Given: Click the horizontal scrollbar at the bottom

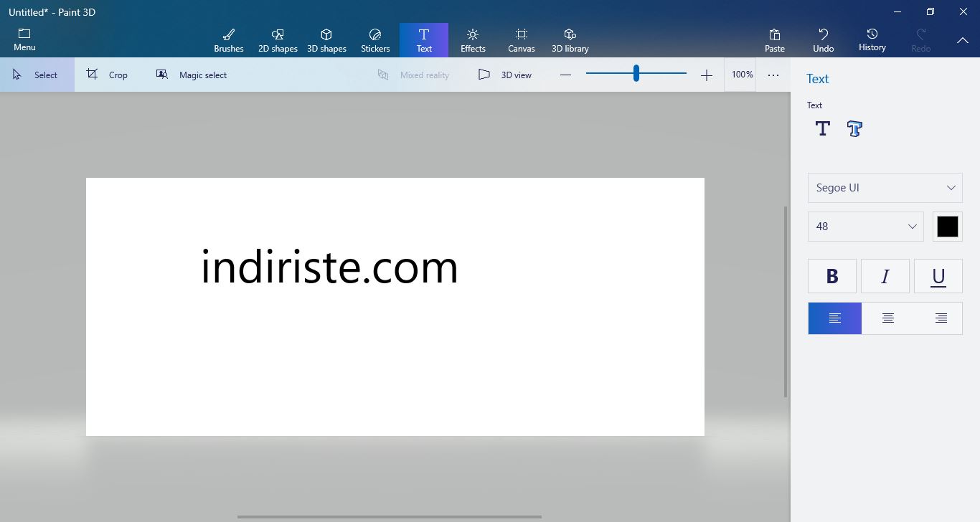Looking at the screenshot, I should pyautogui.click(x=390, y=516).
